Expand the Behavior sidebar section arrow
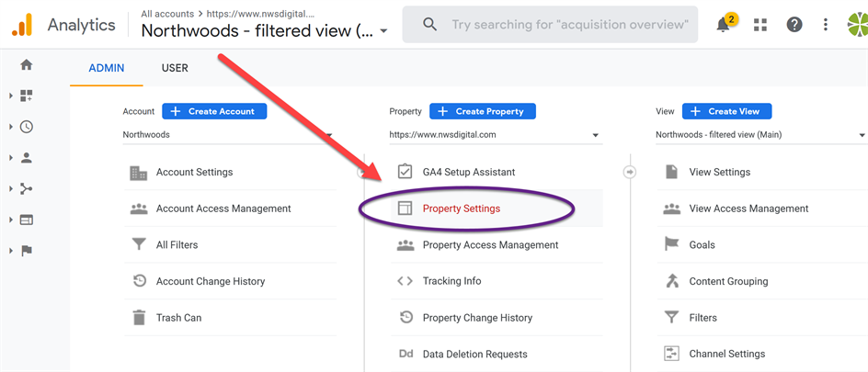 (x=10, y=220)
